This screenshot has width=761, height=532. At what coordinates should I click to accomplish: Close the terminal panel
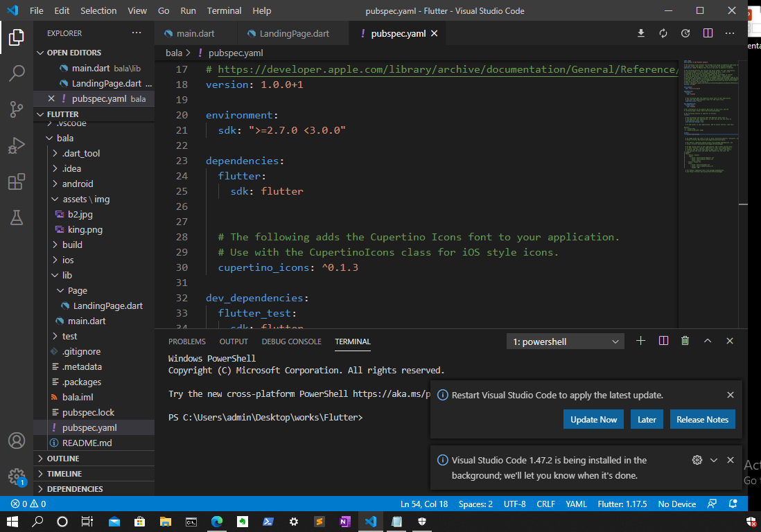pyautogui.click(x=729, y=341)
